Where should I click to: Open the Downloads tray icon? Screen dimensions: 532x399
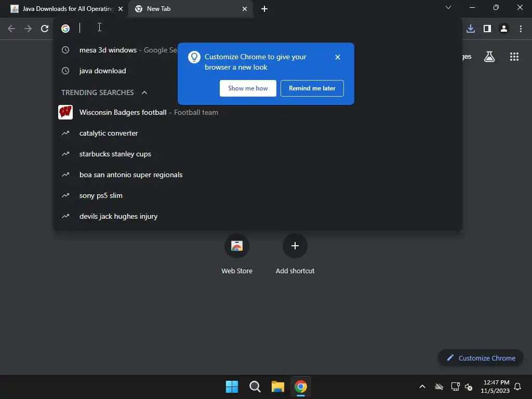coord(470,29)
